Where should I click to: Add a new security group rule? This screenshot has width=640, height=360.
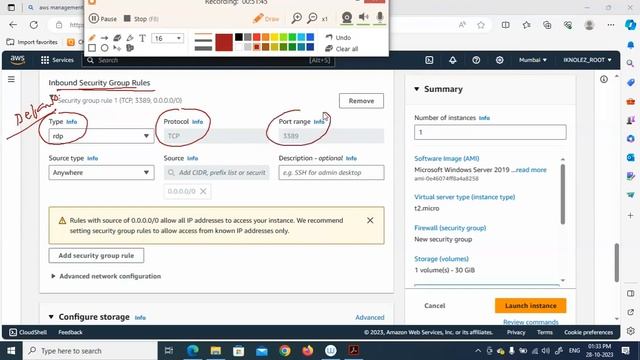pyautogui.click(x=96, y=256)
